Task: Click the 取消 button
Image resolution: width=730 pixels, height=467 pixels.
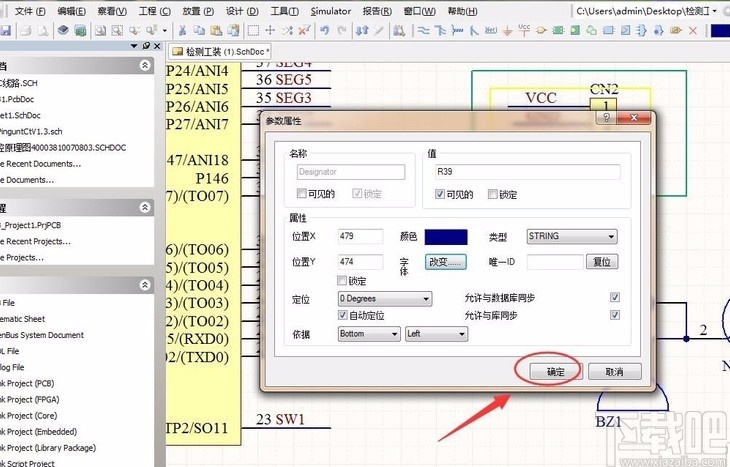Action: tap(615, 372)
